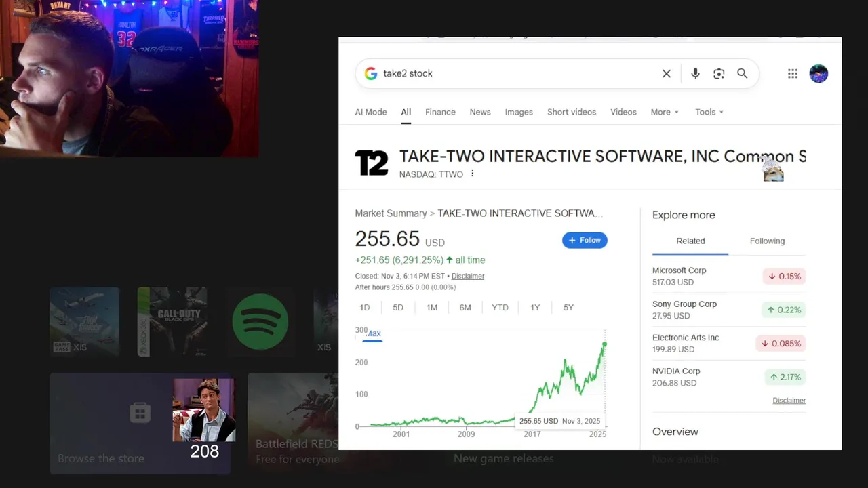Open Microsoft Corp related stock
The image size is (868, 488).
tap(729, 276)
